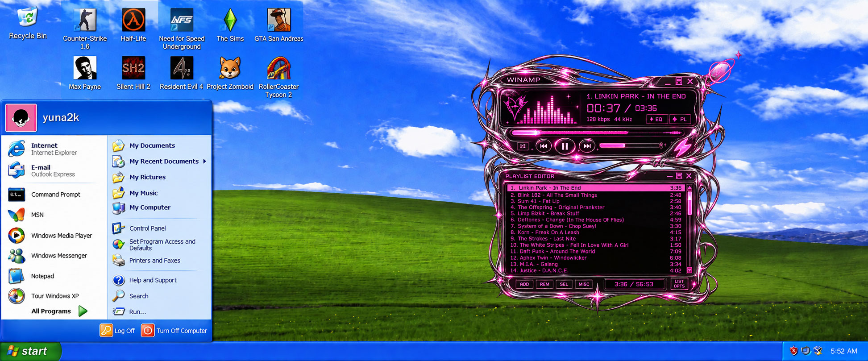Image resolution: width=868 pixels, height=361 pixels.
Task: Select Daft Punk - Around The World track
Action: pos(596,251)
